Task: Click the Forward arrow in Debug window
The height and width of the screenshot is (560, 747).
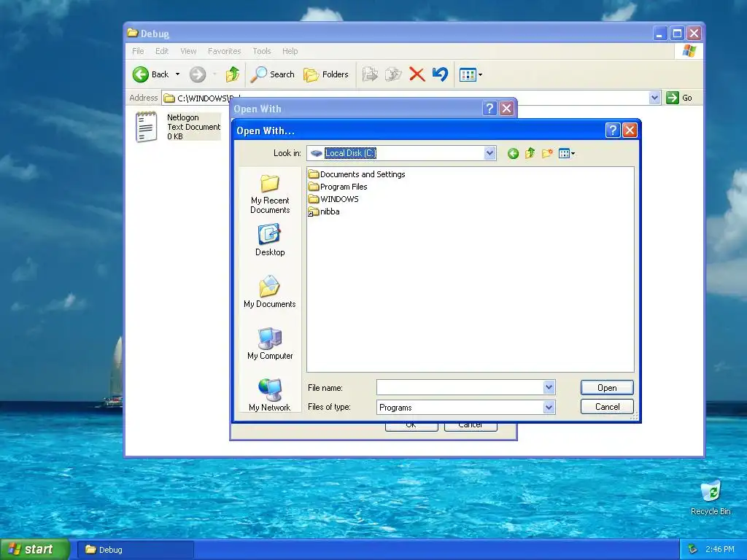Action: point(197,74)
